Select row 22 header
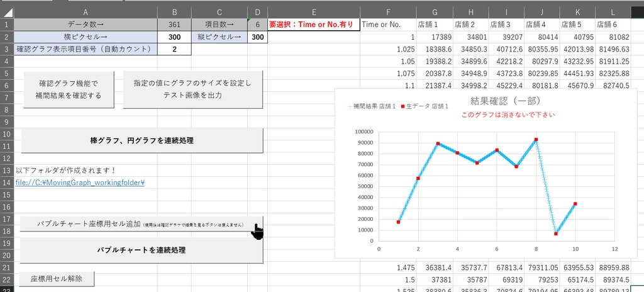Screen dimensions: 644x292 [7, 279]
